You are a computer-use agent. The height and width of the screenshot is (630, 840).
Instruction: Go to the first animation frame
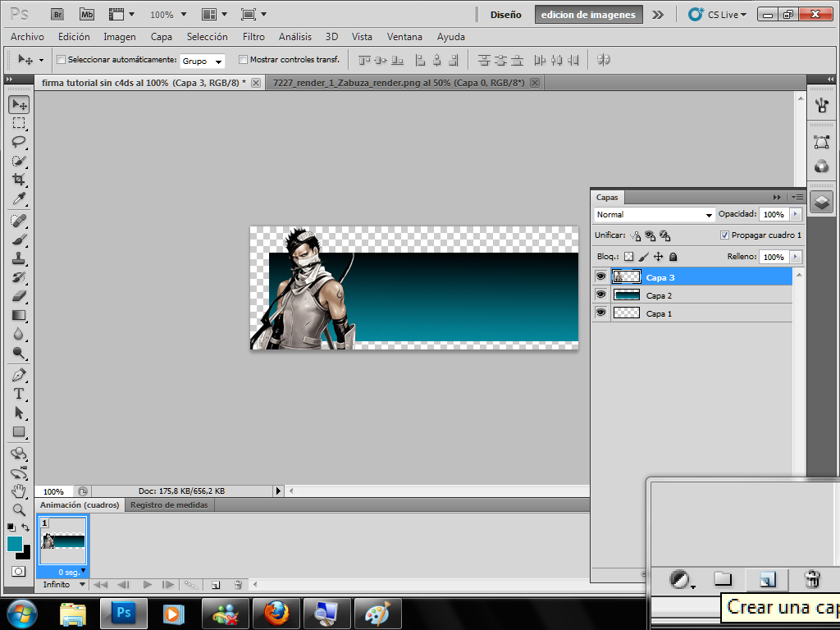click(x=101, y=584)
